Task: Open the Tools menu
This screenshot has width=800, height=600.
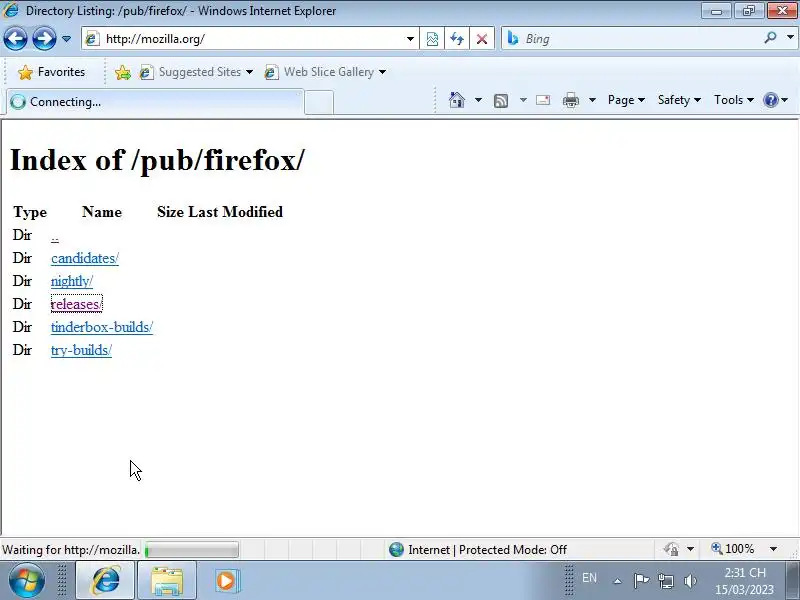Action: click(734, 100)
